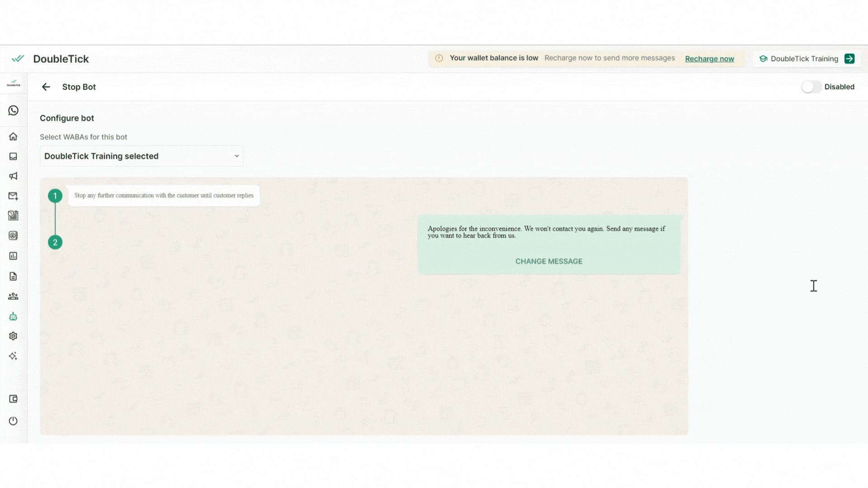Screen dimensions: 868x488
Task: Click dropdown chevron beside DoubleTick Training selected
Action: click(x=236, y=156)
